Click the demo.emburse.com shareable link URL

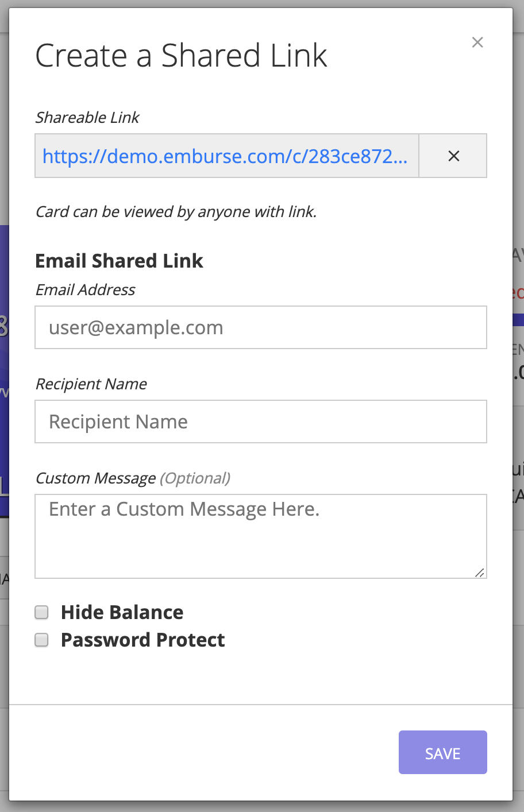click(x=225, y=156)
